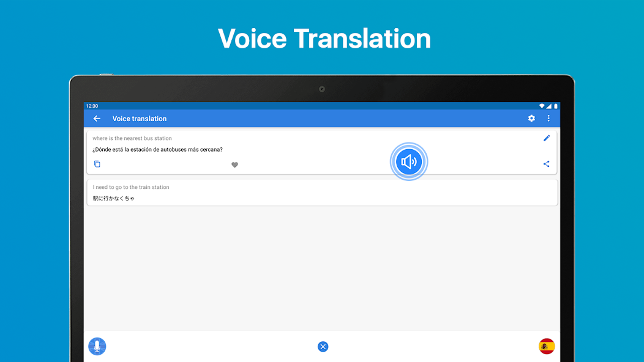Screen dimensions: 644x362
Task: Tap the Japanese translation text
Action: click(114, 199)
